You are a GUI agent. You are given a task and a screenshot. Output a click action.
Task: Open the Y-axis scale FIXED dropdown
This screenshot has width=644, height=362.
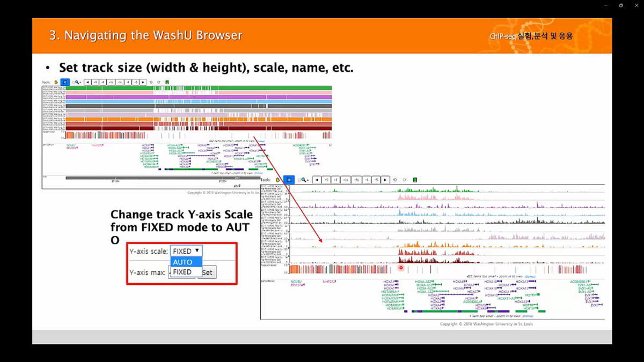point(186,251)
